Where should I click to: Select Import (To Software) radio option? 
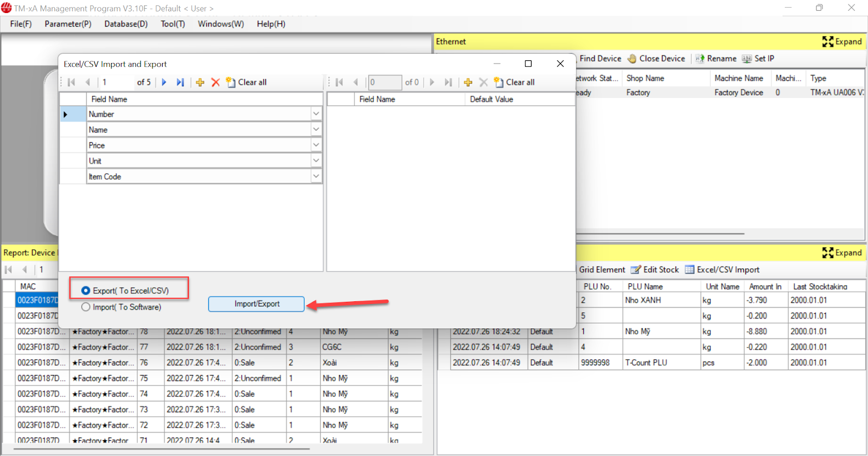86,307
